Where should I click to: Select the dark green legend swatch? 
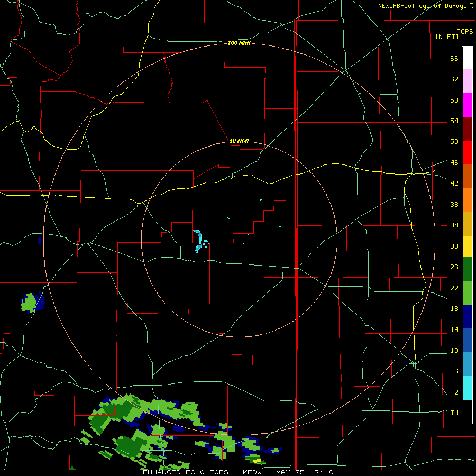click(467, 269)
